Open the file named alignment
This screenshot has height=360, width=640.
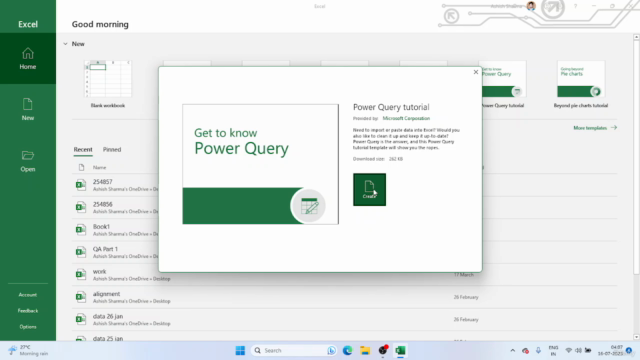(106, 294)
